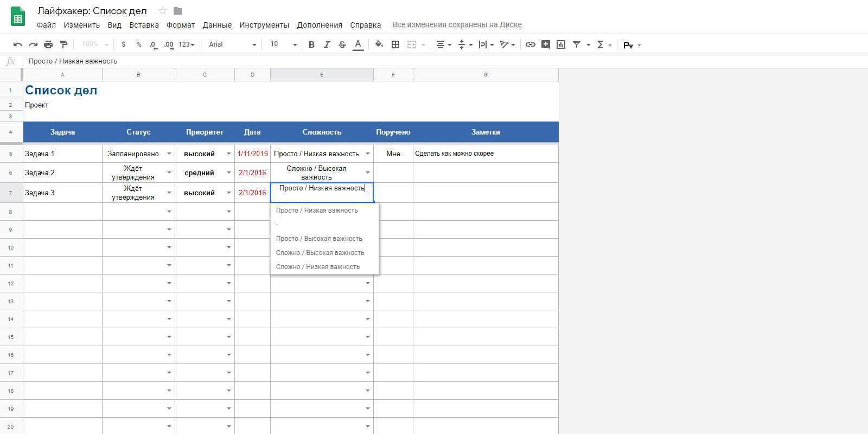
Task: Click the 'Все изменения сохранены на Диске' link
Action: [x=457, y=24]
